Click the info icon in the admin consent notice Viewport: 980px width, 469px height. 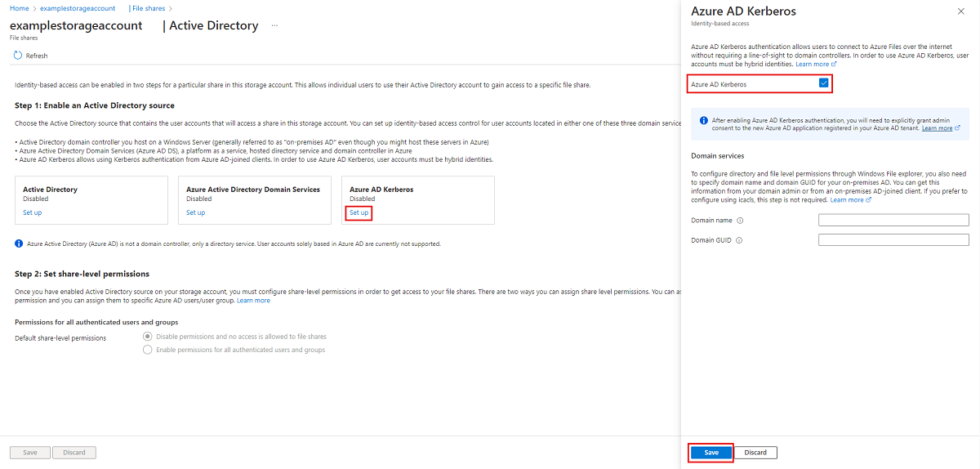tap(704, 120)
